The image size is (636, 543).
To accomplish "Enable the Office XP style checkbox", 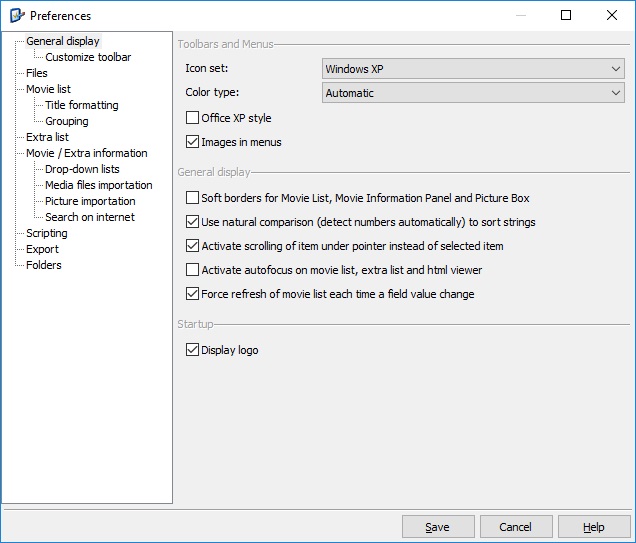I will [193, 118].
